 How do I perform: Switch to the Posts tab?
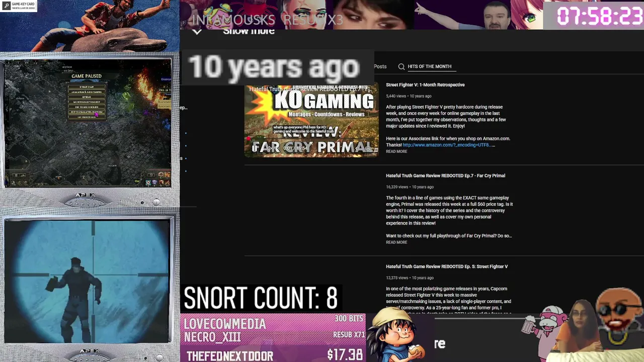pyautogui.click(x=380, y=66)
